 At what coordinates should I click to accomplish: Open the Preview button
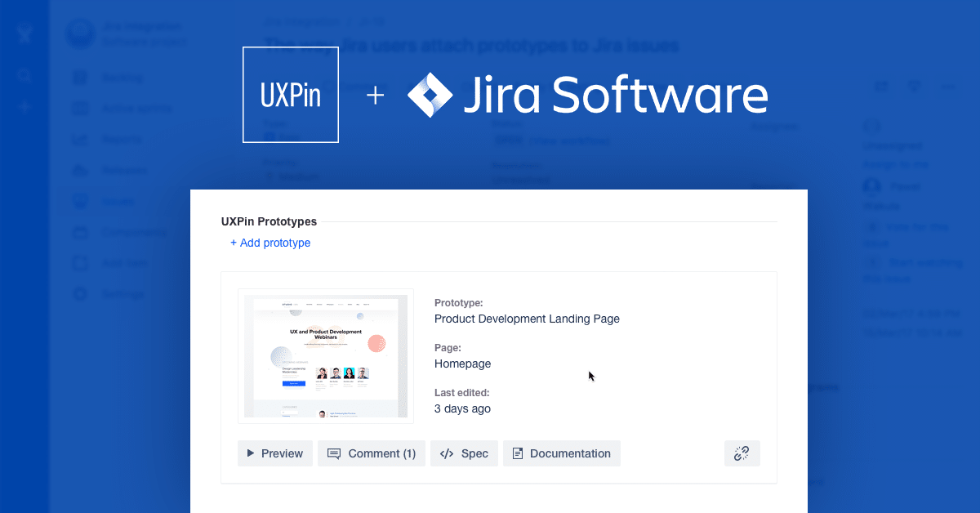click(275, 453)
